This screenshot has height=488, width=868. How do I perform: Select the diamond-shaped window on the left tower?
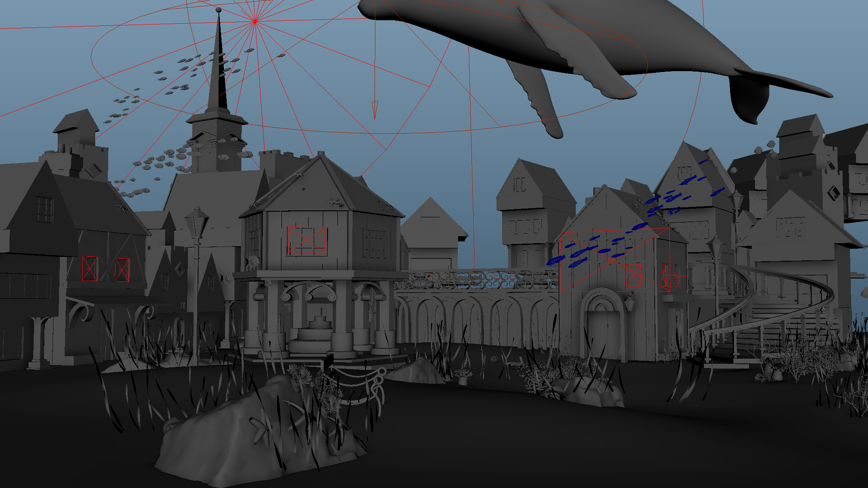93,170
